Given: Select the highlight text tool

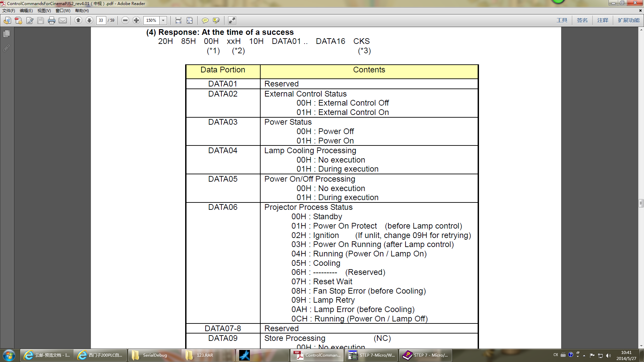Looking at the screenshot, I should [x=216, y=20].
